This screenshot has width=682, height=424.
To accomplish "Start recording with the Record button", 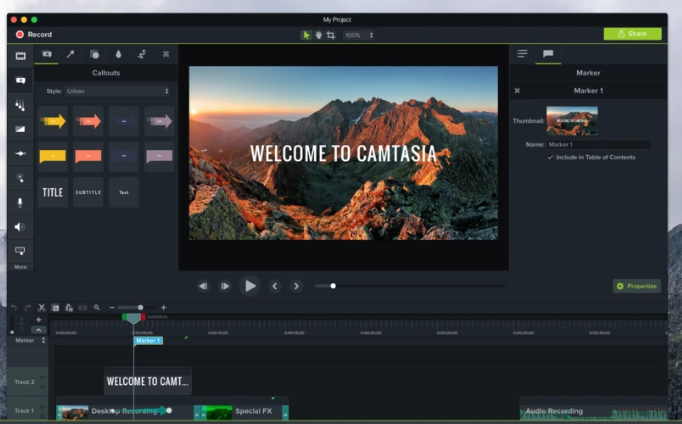I will [34, 34].
